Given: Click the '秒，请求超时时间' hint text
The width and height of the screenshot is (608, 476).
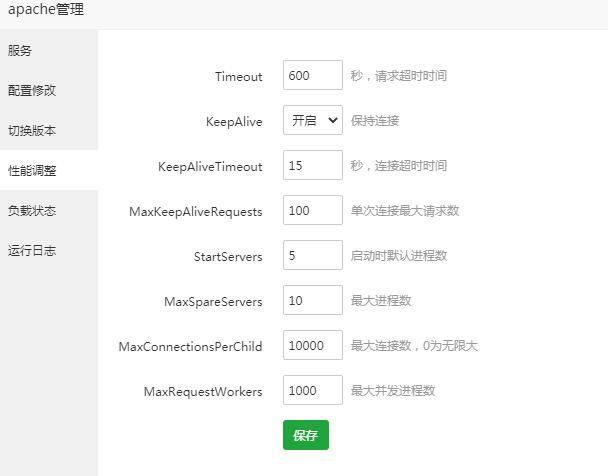Looking at the screenshot, I should [399, 76].
